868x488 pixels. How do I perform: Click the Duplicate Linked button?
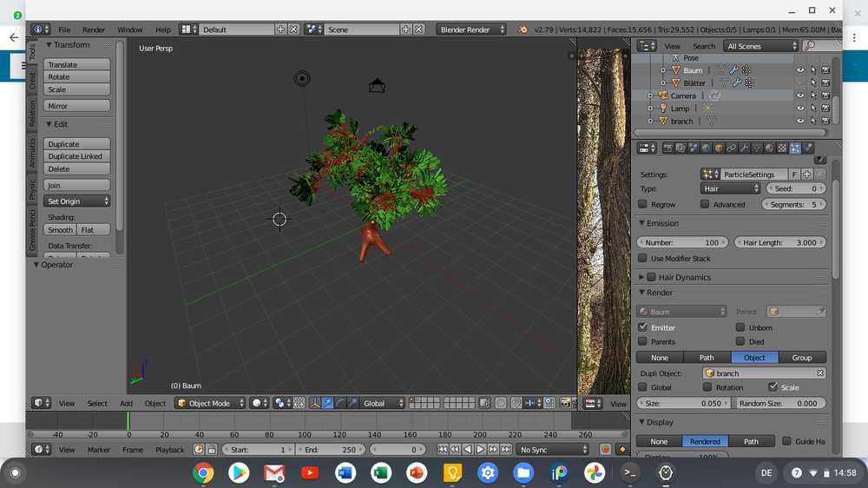click(x=76, y=156)
